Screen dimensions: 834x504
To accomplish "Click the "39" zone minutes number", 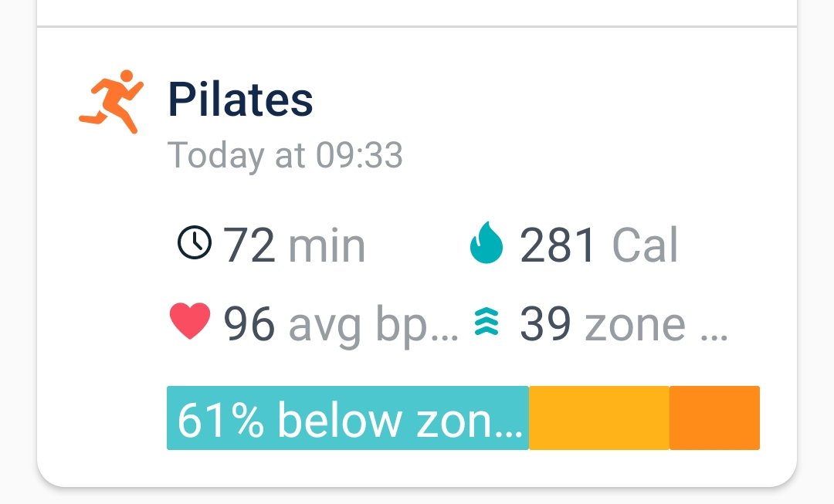I will pyautogui.click(x=545, y=324).
